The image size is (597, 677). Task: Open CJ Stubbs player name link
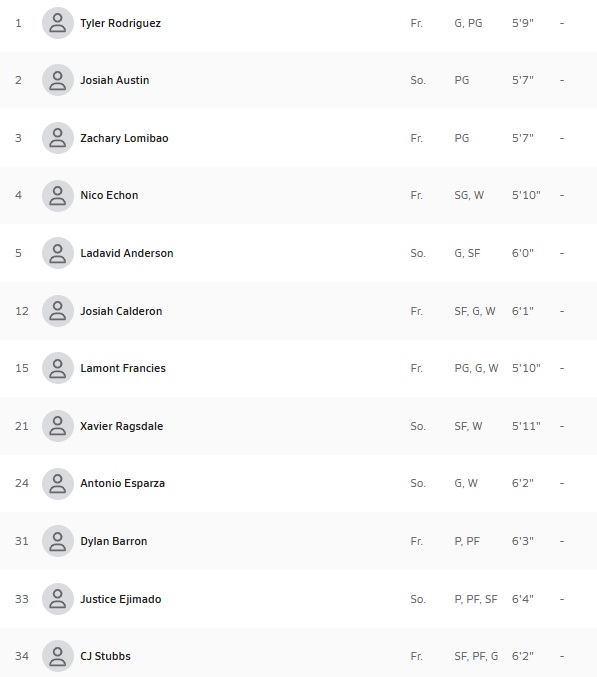point(105,656)
